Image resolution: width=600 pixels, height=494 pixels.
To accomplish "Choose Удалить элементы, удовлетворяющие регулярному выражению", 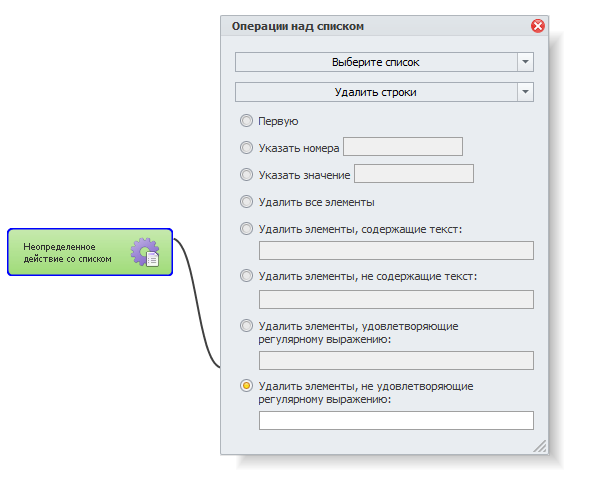I will tap(246, 326).
